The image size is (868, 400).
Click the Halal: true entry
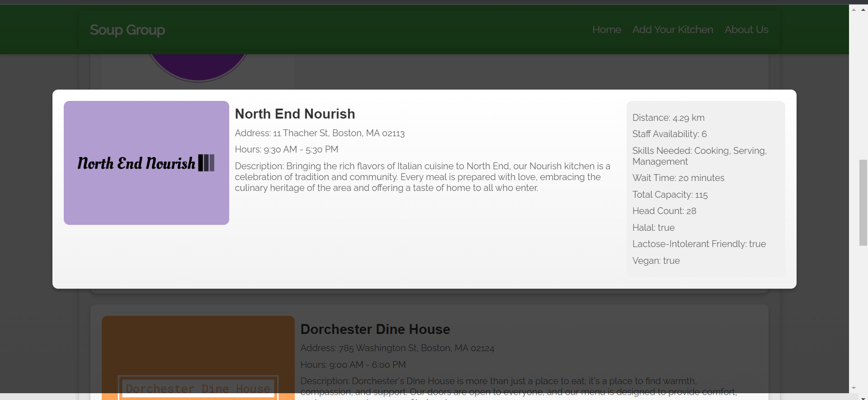coord(653,228)
